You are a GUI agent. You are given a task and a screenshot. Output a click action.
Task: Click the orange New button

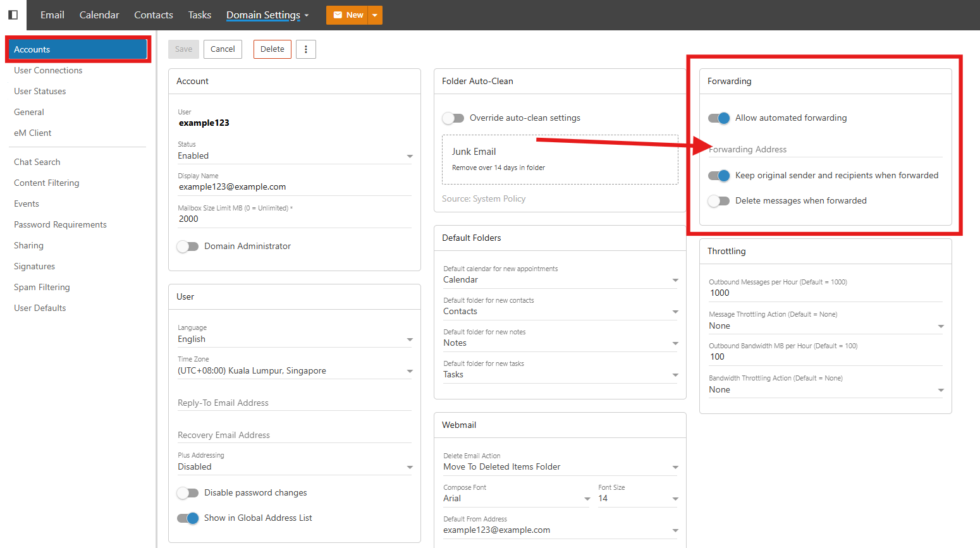348,15
